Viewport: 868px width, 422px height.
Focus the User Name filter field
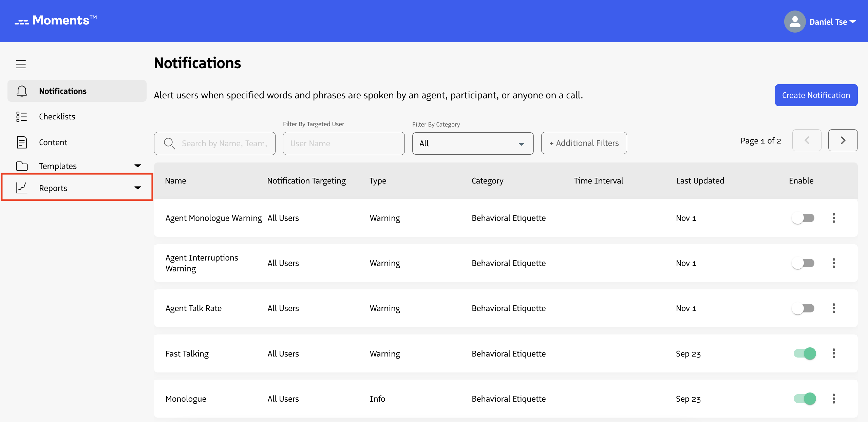coord(344,143)
